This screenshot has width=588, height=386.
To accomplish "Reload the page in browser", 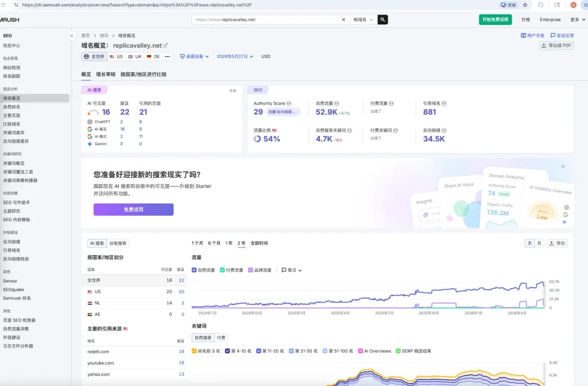I will [x=3, y=5].
